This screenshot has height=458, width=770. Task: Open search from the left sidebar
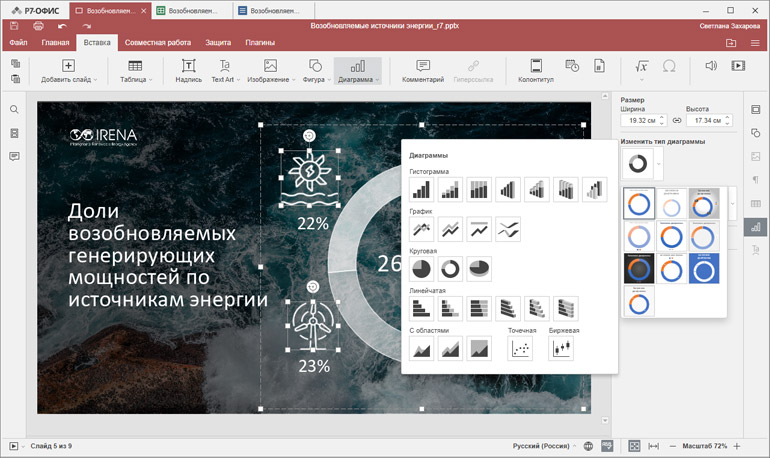pyautogui.click(x=15, y=110)
